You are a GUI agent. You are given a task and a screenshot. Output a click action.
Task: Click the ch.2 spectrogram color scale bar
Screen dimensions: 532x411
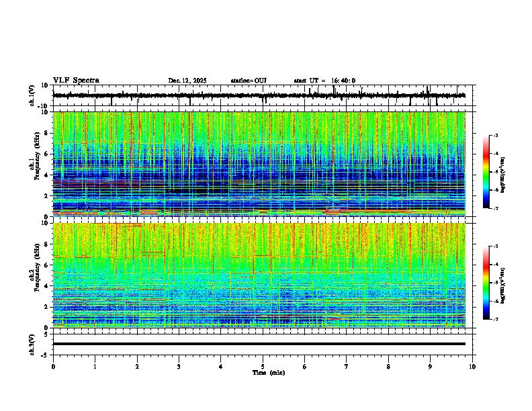pos(486,283)
